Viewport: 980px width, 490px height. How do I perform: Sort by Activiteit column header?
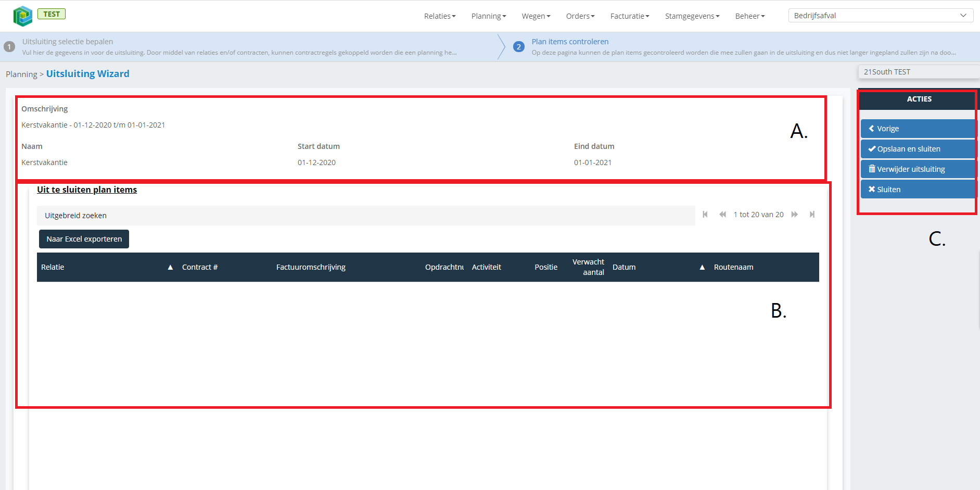click(x=486, y=267)
